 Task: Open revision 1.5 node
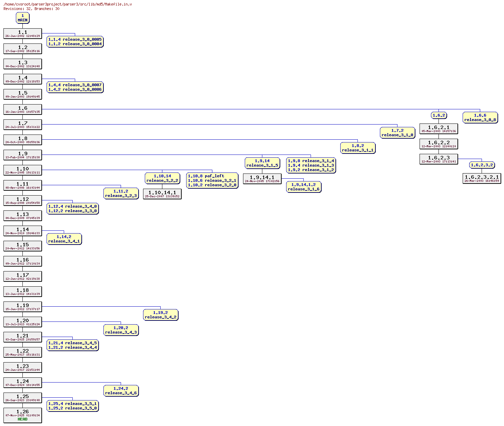(23, 94)
